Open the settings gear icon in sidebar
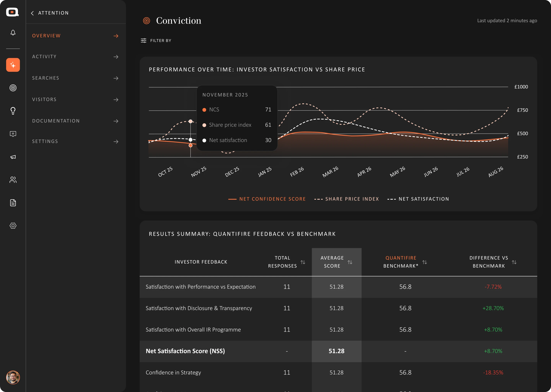Image resolution: width=551 pixels, height=392 pixels. [x=13, y=226]
